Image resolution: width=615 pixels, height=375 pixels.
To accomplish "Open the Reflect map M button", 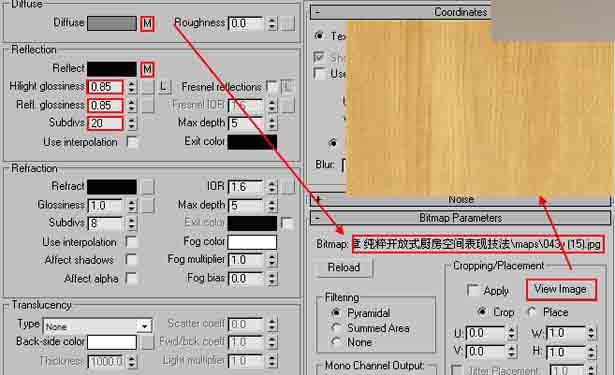I will click(x=147, y=69).
